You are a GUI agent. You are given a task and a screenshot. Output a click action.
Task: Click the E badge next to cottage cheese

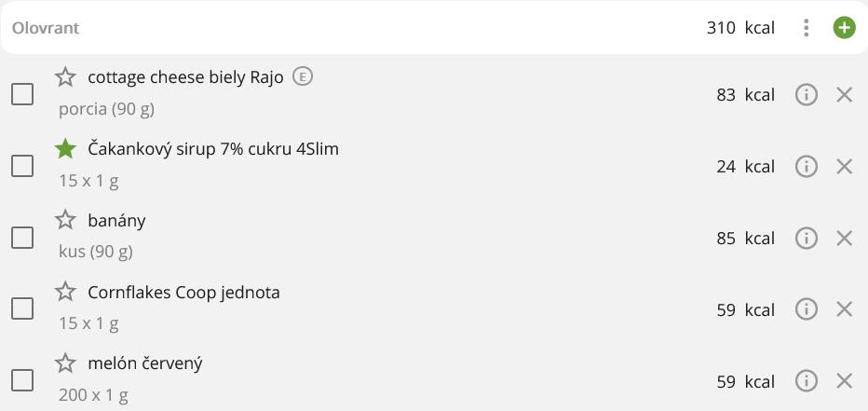coord(302,76)
